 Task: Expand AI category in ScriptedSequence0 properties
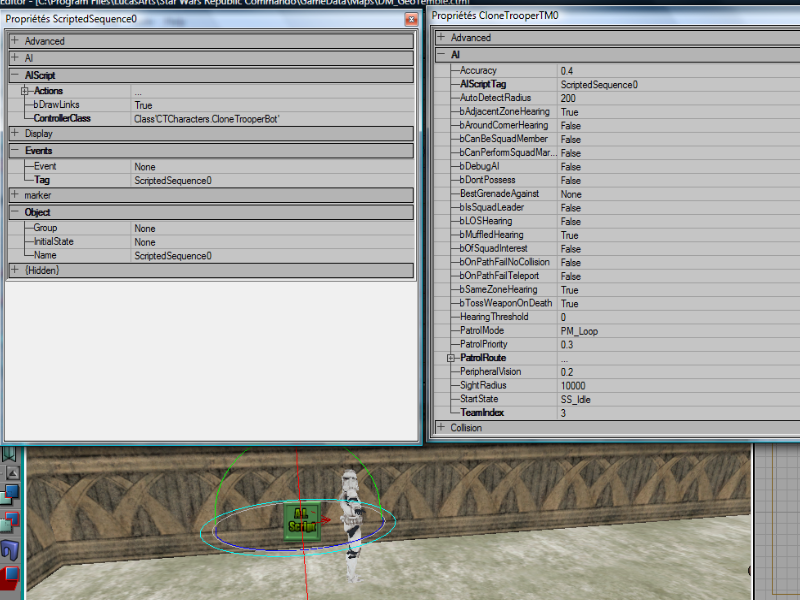(15, 58)
